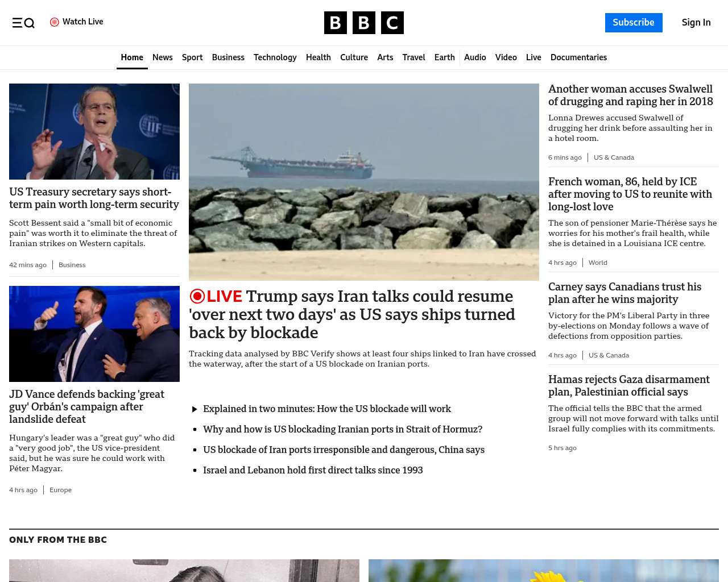
Task: Open the Earth navigation item
Action: click(x=444, y=57)
